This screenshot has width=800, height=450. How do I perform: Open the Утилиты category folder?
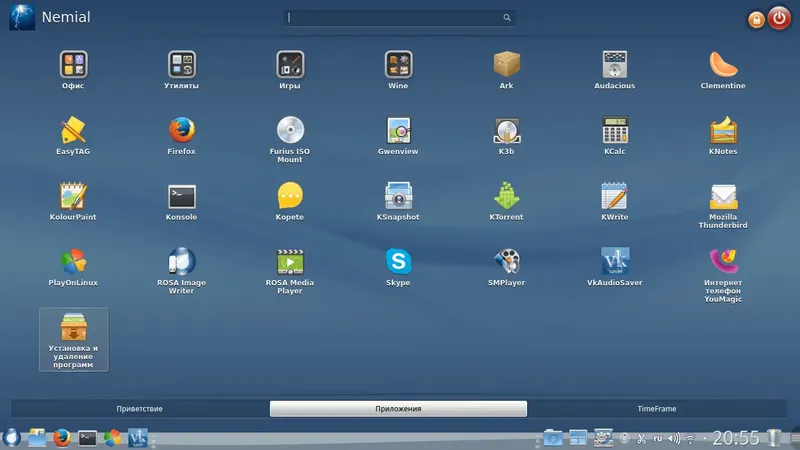[x=182, y=70]
